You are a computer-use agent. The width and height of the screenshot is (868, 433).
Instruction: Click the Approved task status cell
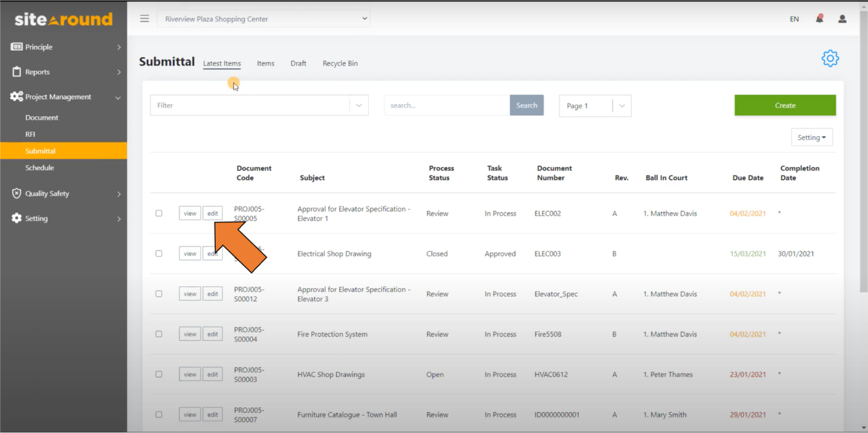point(500,253)
